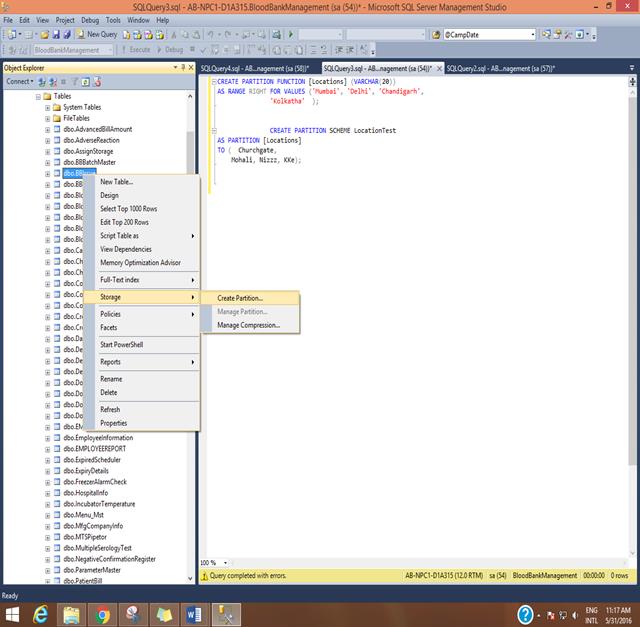
Task: Open the Connect dropdown in Object Explorer
Action: [x=20, y=82]
